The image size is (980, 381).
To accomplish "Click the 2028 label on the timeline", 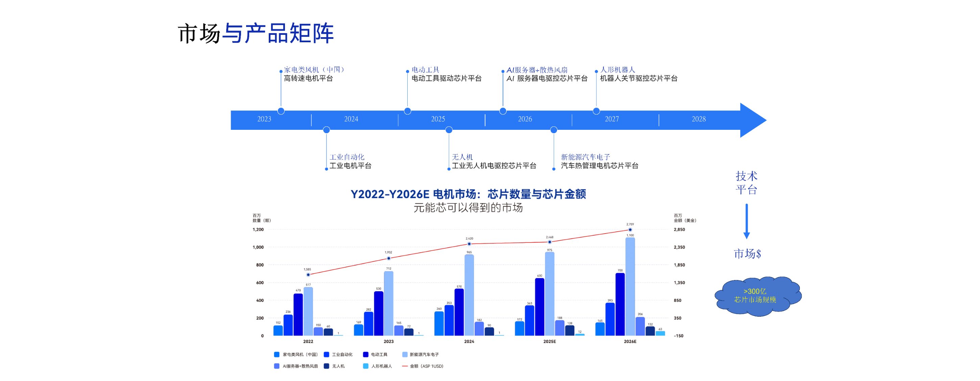I will 698,119.
